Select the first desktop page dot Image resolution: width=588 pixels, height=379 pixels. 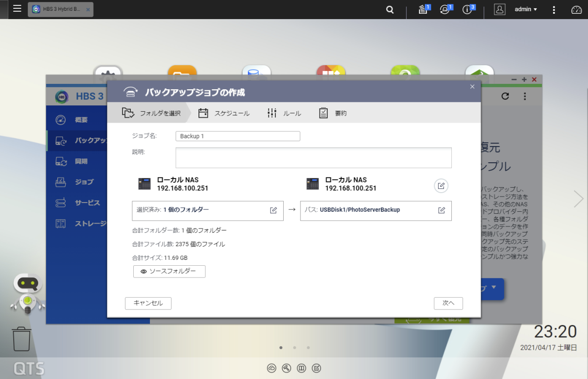point(281,348)
